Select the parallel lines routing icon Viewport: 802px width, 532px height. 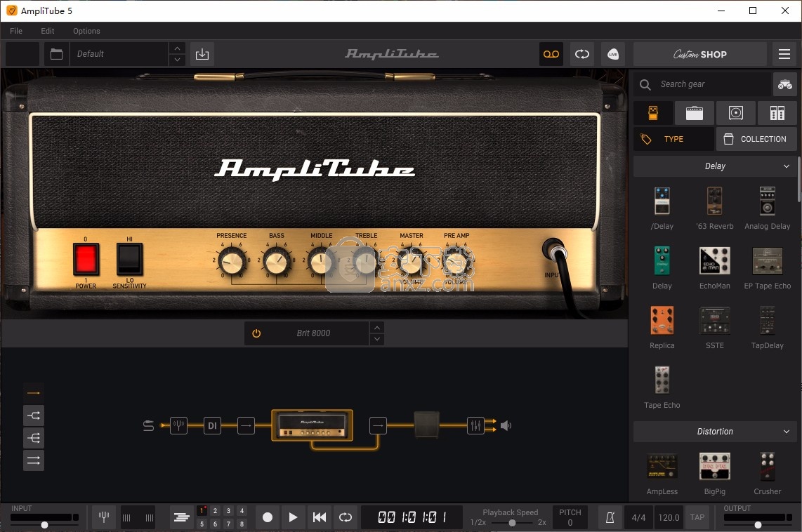click(34, 460)
